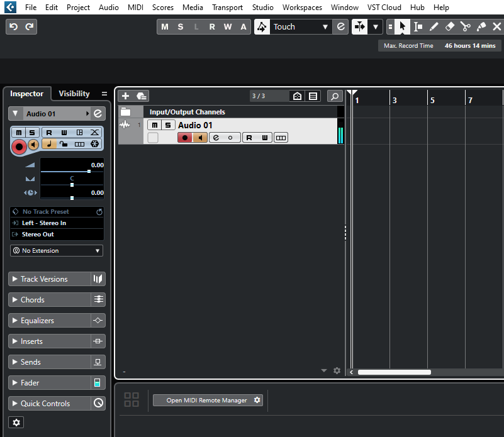The height and width of the screenshot is (437, 504).
Task: Click the Track Versions section icon
Action: click(x=98, y=279)
